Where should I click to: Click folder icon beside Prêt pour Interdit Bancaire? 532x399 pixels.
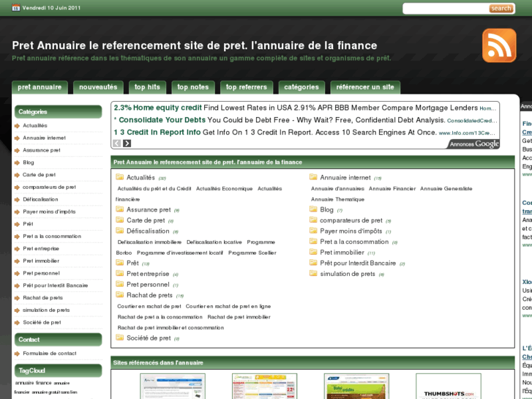[313, 263]
